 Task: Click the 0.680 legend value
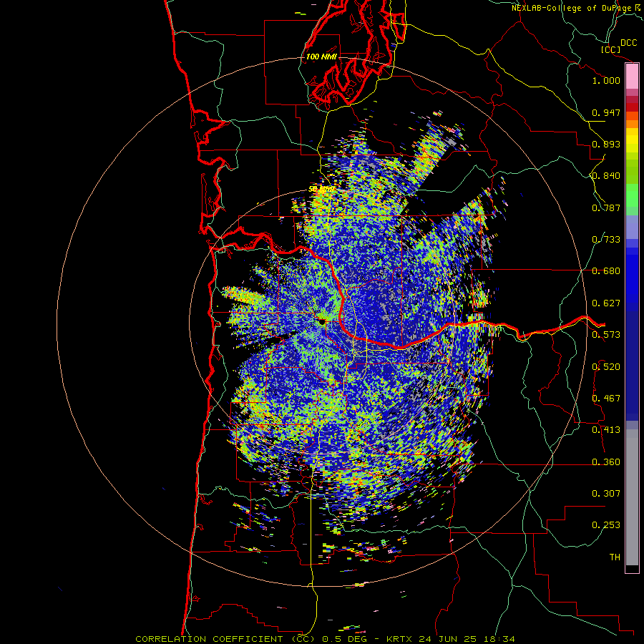(x=606, y=271)
